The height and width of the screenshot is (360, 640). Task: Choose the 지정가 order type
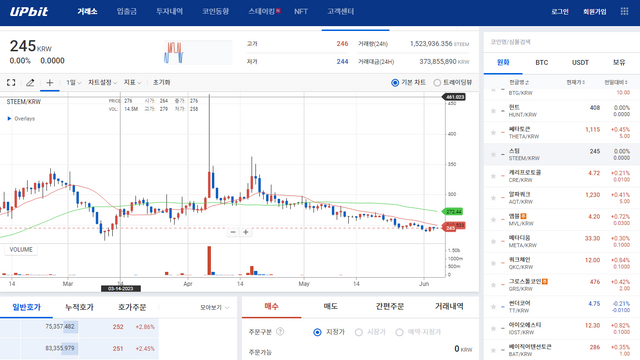coord(317,332)
